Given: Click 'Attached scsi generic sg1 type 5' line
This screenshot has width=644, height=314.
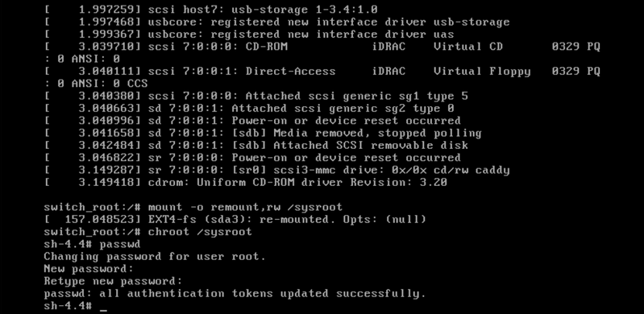Looking at the screenshot, I should point(256,96).
